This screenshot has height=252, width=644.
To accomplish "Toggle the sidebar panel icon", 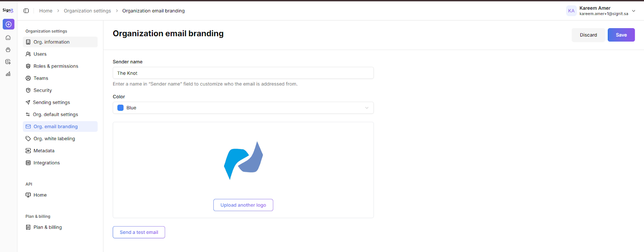I will 26,11.
